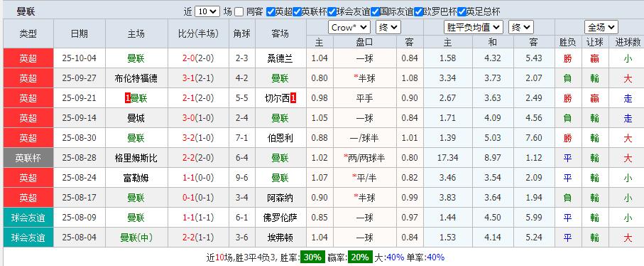Open the 终 dropdown next to 胜平负均值
Image resolution: width=644 pixels, height=266 pixels.
[x=520, y=28]
